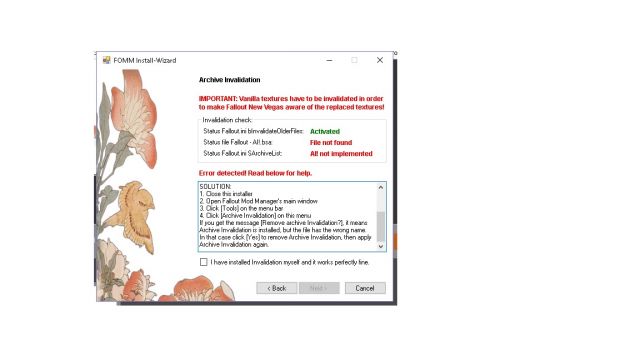Click the 'Status Fallout.ini bInvalidateOlderFiles' label
Screen dimensions: 640x360
[x=253, y=131]
